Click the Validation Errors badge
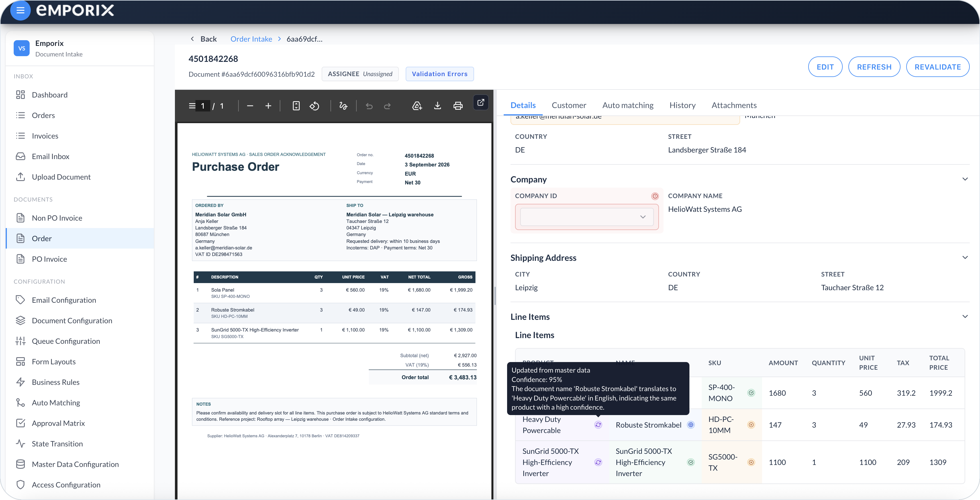 439,74
